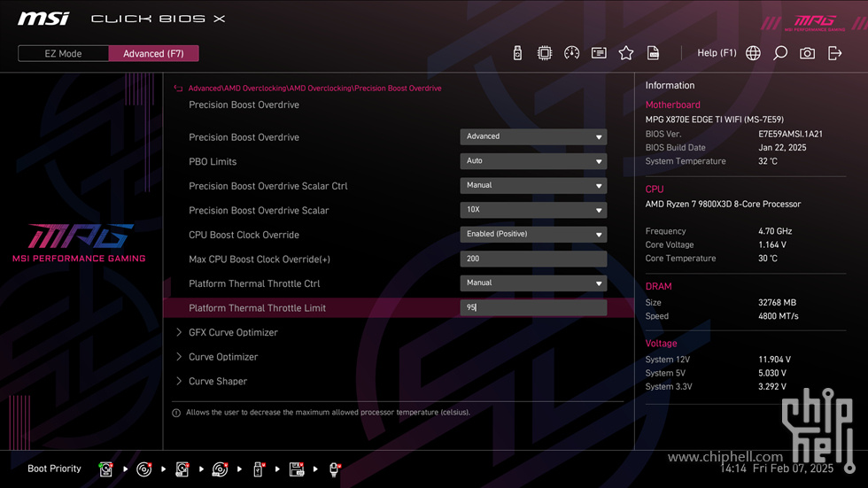Click BIOS version value E7E59AMSI.1A21
Screen dimensions: 868x488
pyautogui.click(x=790, y=134)
